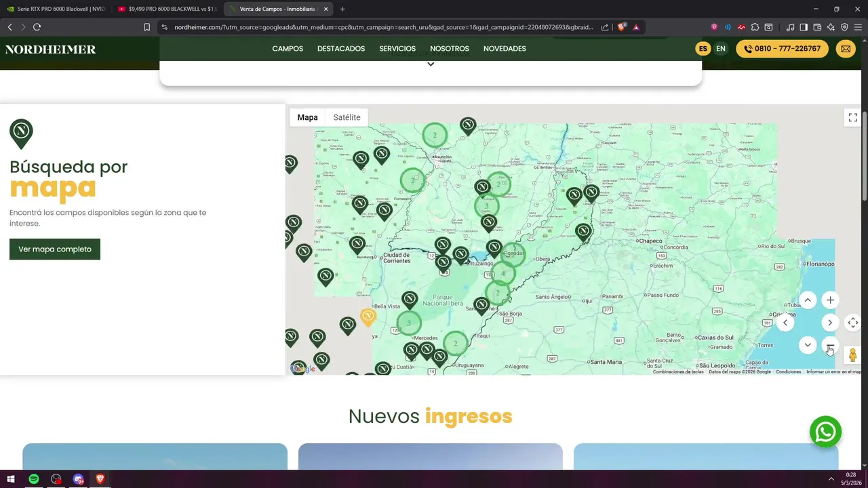Bookmark this page
The width and height of the screenshot is (868, 488).
[x=146, y=27]
